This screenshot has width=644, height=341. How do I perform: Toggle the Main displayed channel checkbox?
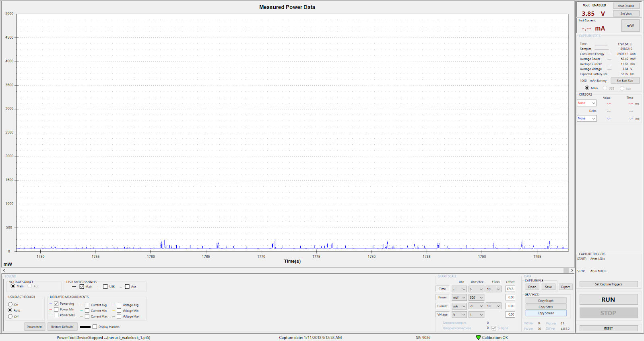pyautogui.click(x=82, y=287)
